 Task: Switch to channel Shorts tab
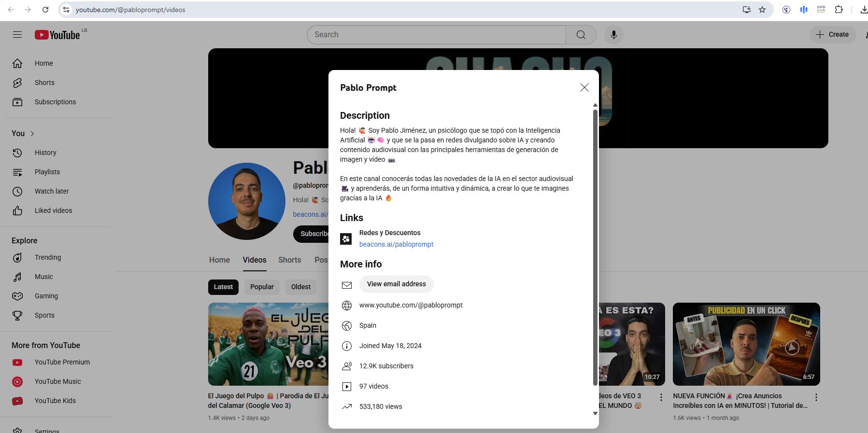click(x=289, y=260)
